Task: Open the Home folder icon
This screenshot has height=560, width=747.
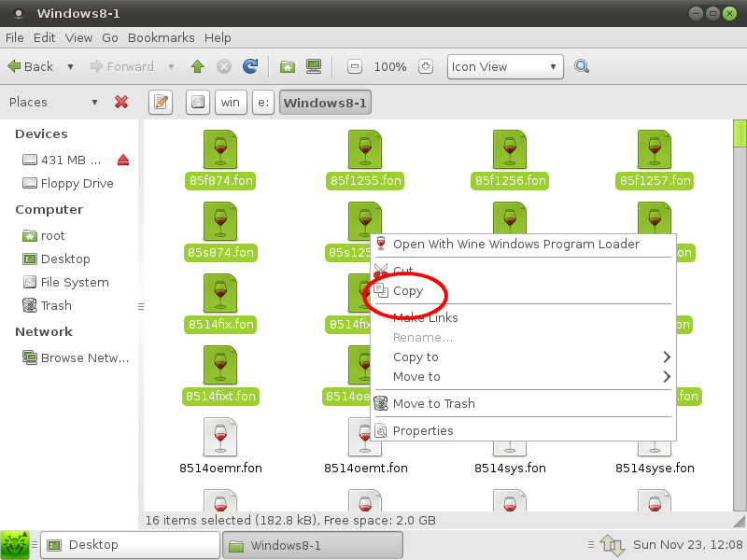Action: (288, 66)
